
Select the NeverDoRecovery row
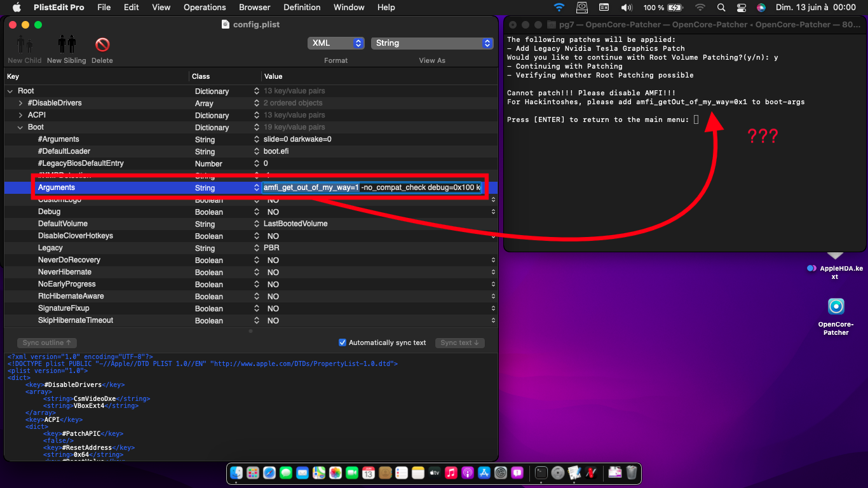(250, 260)
